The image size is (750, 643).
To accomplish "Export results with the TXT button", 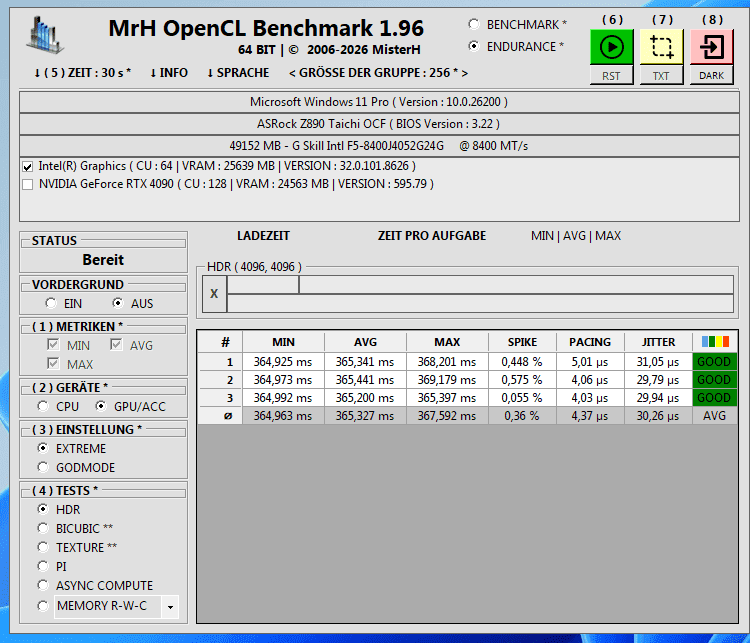I will 661,76.
